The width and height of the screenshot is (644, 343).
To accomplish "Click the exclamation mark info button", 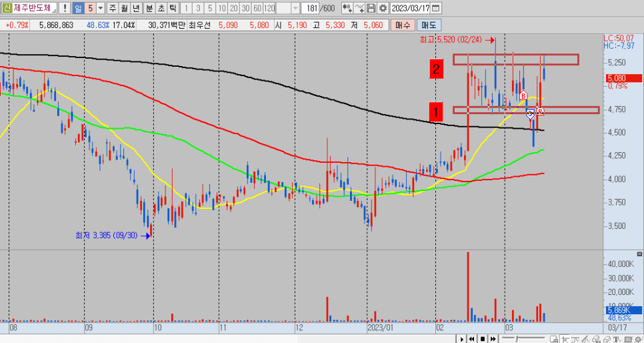I will (65, 8).
